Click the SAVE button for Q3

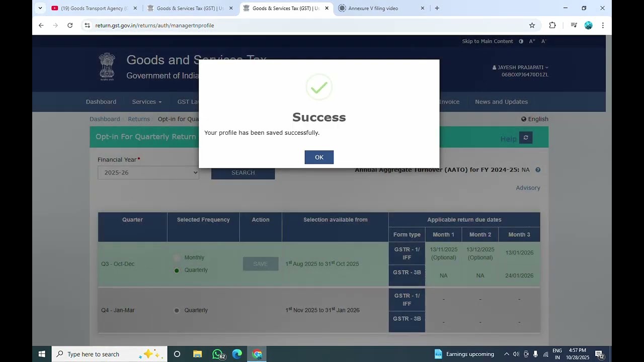(261, 264)
